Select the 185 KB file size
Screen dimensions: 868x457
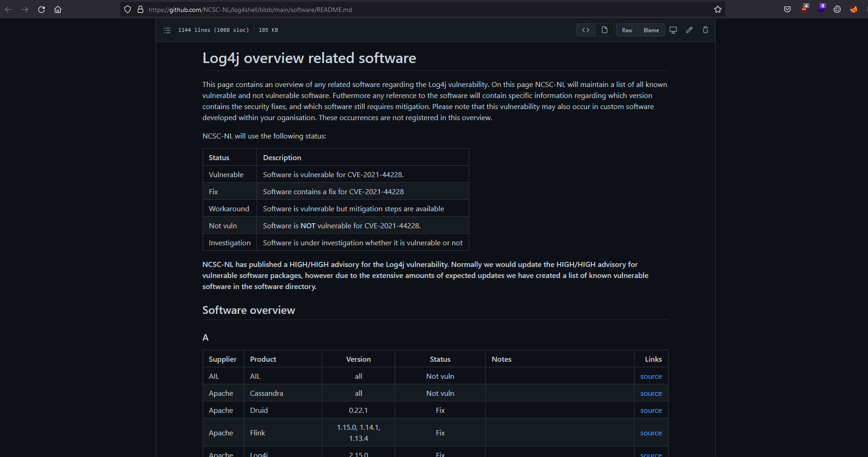point(268,30)
